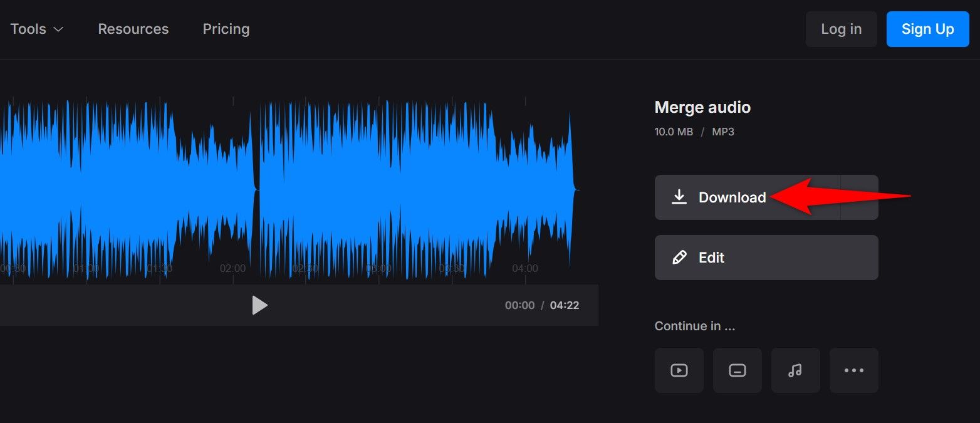Screen dimensions: 980x423
Task: Click the download arrow icon
Action: coord(679,197)
